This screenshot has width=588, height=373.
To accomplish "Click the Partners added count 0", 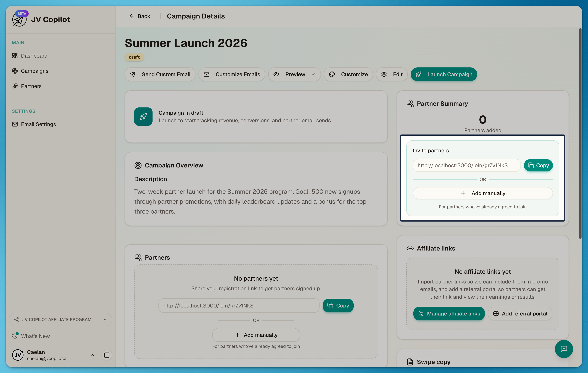I will click(x=483, y=119).
